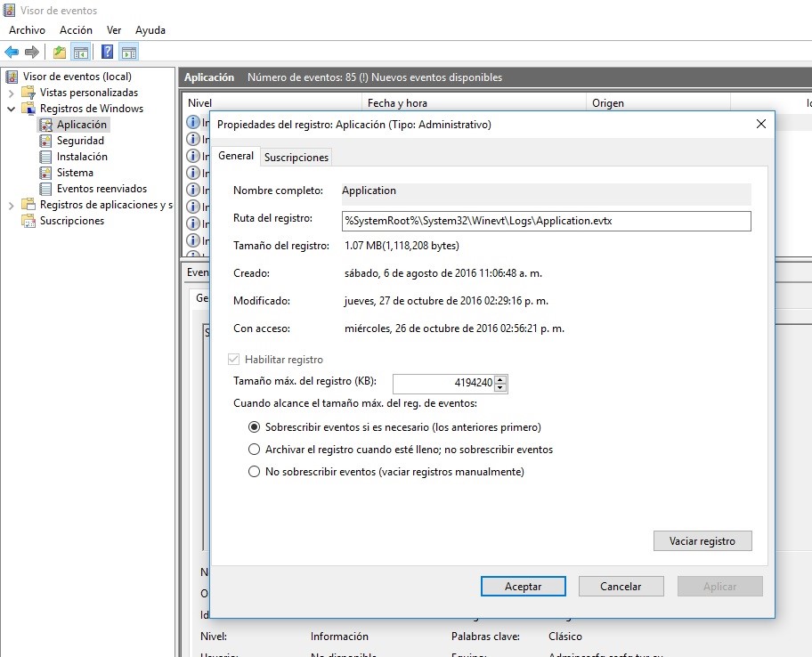812x657 pixels.
Task: Click the Ruta del registro text field
Action: click(x=546, y=221)
